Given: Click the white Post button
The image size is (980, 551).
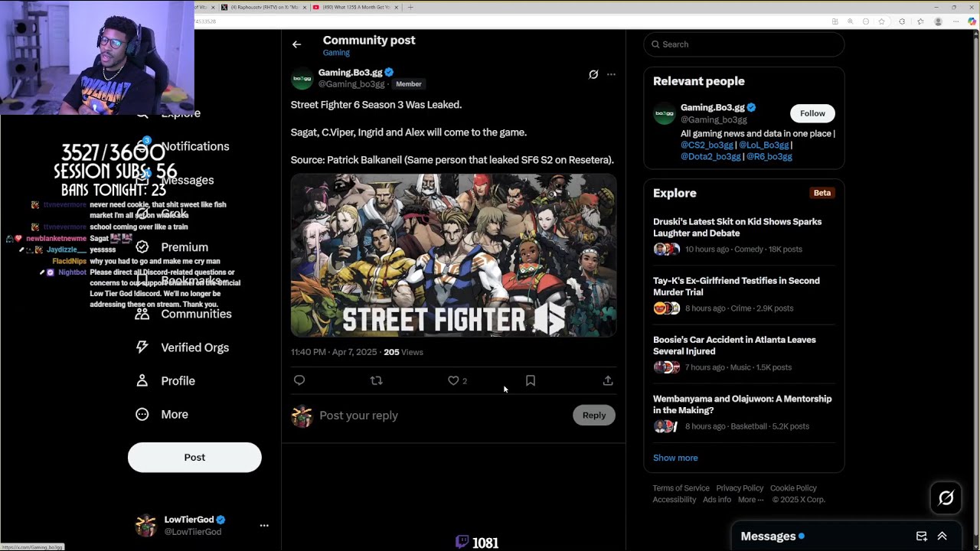Looking at the screenshot, I should pyautogui.click(x=194, y=457).
